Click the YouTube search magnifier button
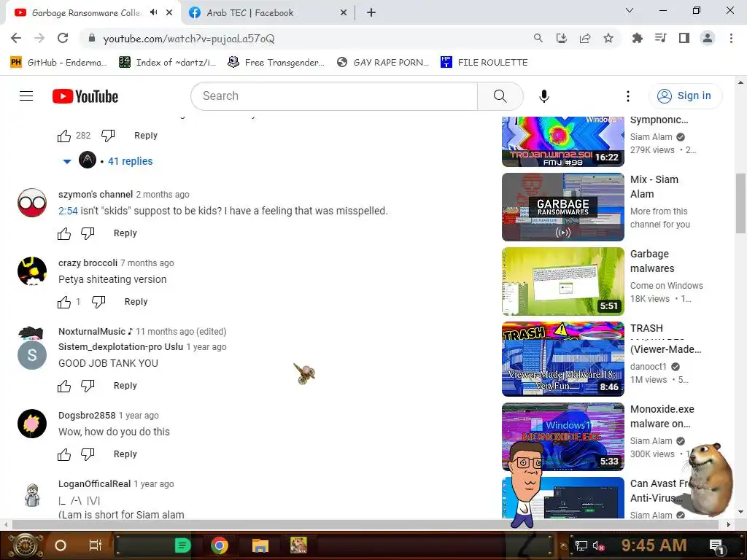Screen dimensions: 747x560 pos(500,96)
